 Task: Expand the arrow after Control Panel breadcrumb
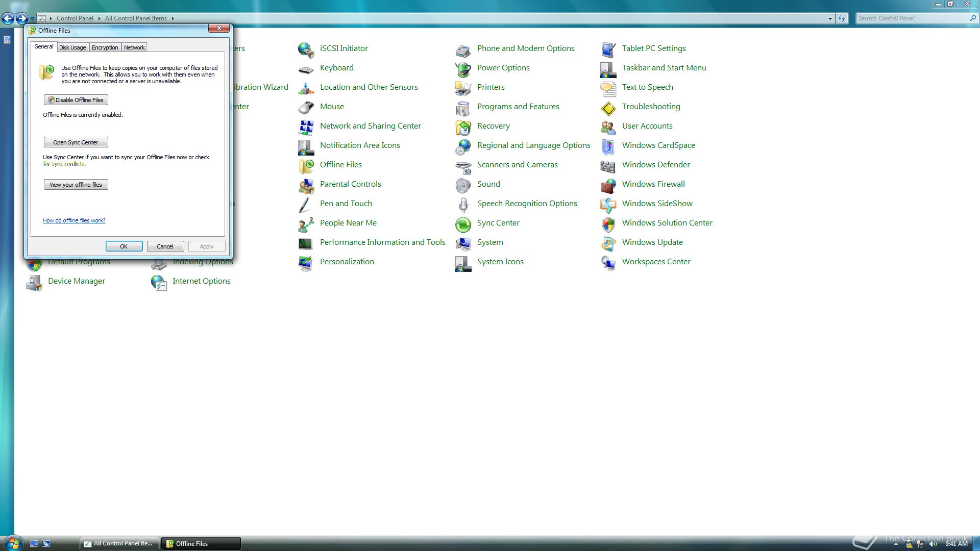coord(99,18)
